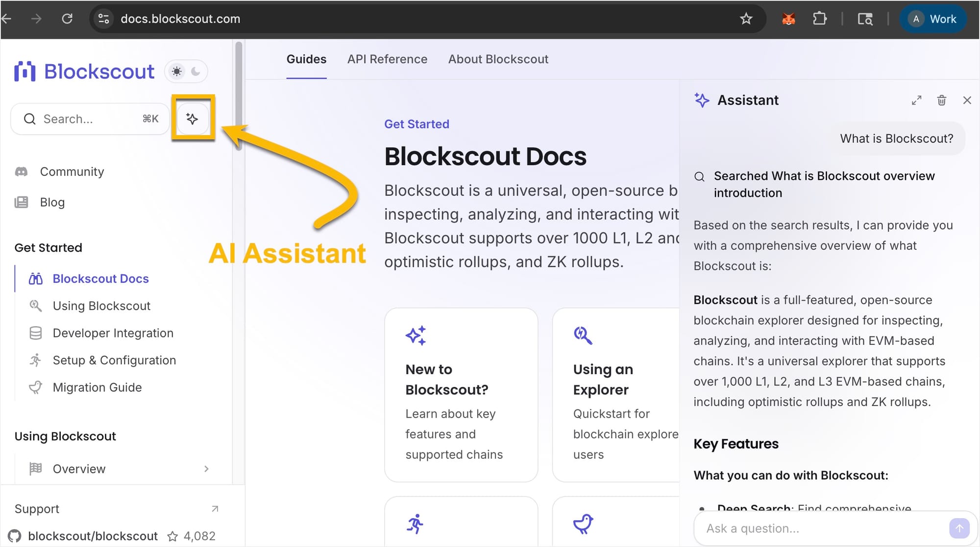Screen dimensions: 980x547
Task: Open the Blog section icon
Action: pyautogui.click(x=21, y=202)
